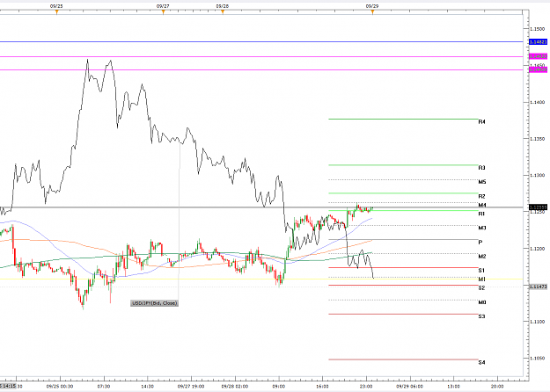Click the 1.1500 price axis value
Image resolution: width=550 pixels, height=392 pixels.
coord(538,29)
